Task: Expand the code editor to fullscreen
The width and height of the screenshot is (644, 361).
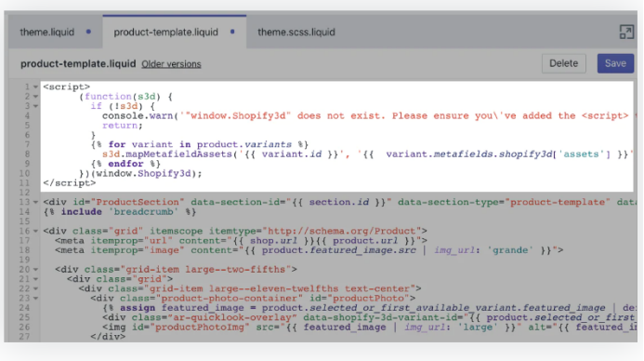Action: (626, 32)
